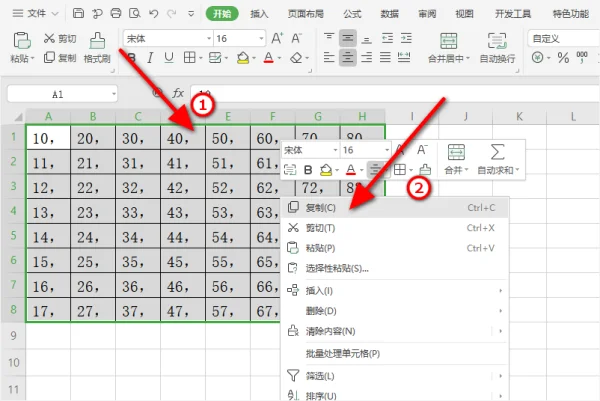Choose 粘贴(P) in context menu
600x401 pixels.
(x=395, y=248)
